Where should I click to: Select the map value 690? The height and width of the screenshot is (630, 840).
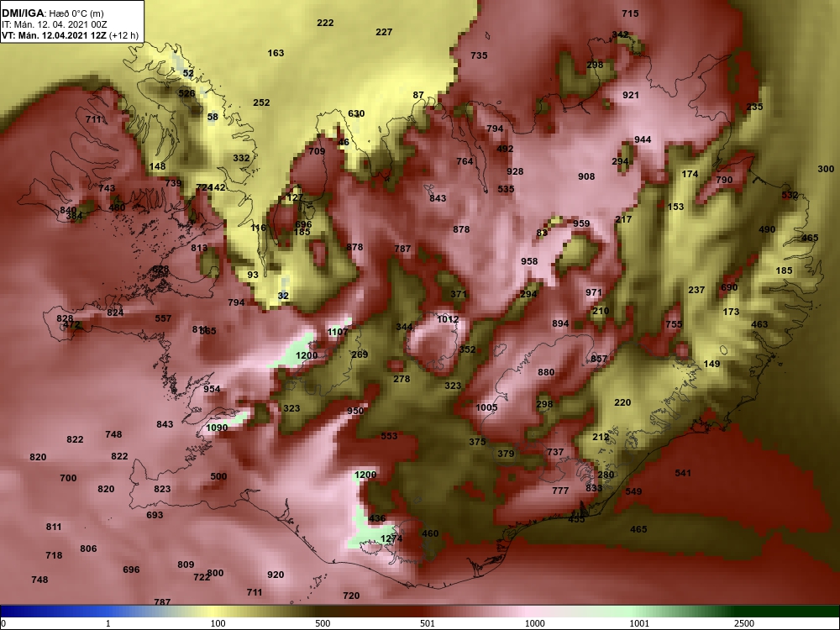pyautogui.click(x=729, y=287)
